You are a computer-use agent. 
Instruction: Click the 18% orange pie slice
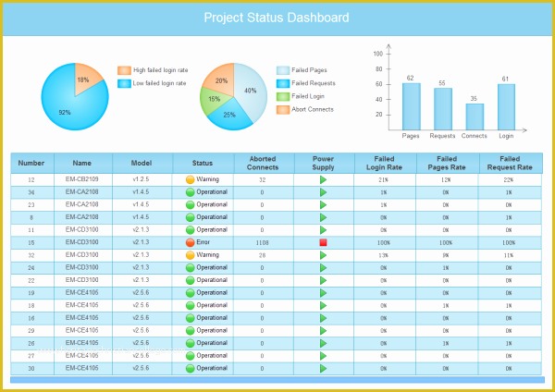tap(86, 79)
